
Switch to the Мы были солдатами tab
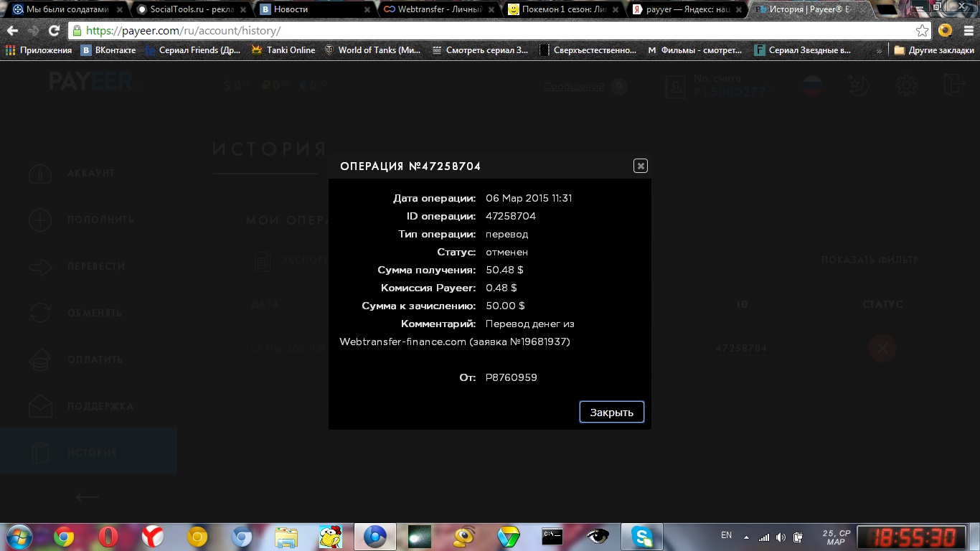pyautogui.click(x=67, y=9)
